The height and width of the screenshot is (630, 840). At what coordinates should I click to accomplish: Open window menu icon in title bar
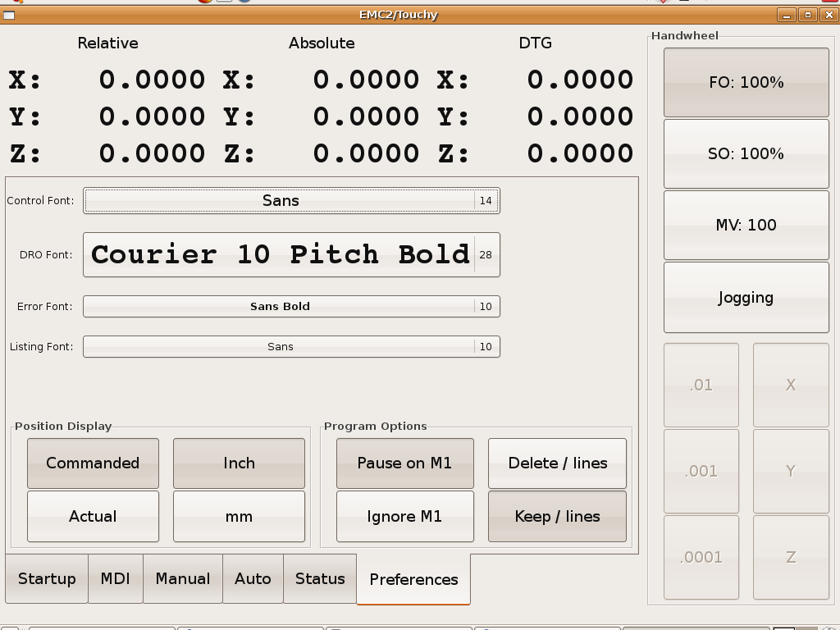9,15
